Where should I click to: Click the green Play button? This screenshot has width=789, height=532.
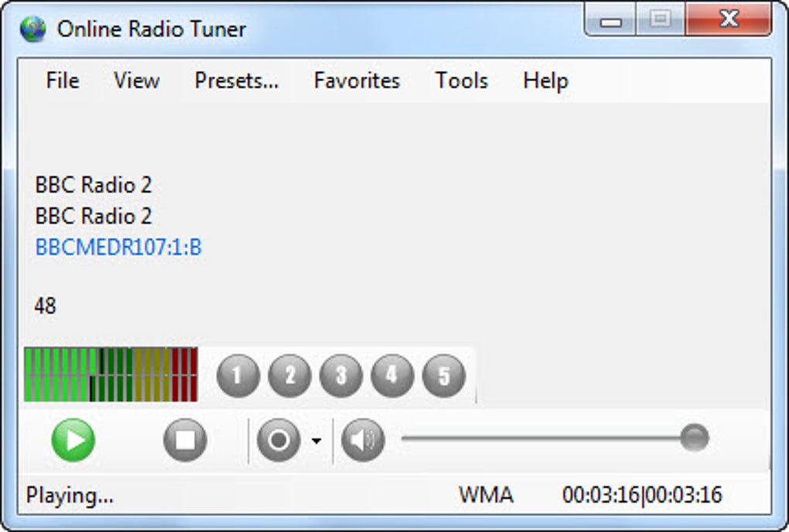pyautogui.click(x=73, y=440)
